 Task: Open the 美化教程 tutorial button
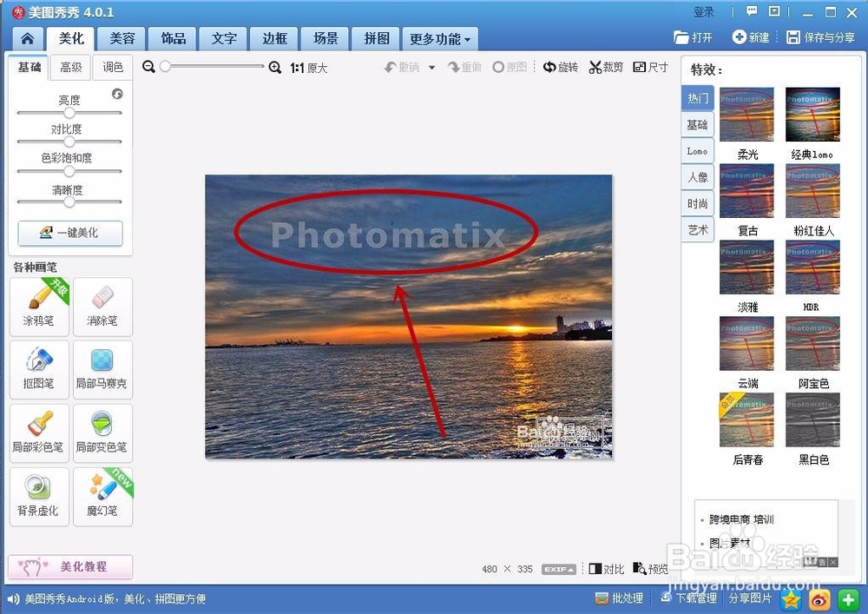[x=70, y=566]
